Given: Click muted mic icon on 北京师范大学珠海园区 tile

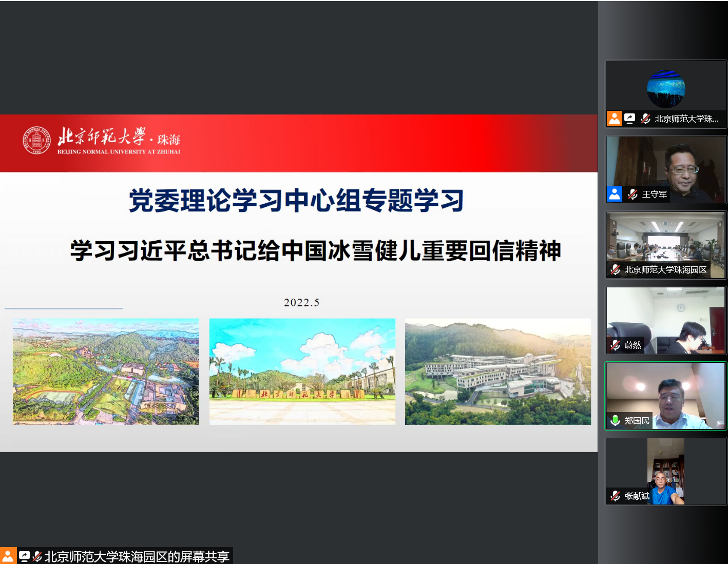Looking at the screenshot, I should [615, 270].
